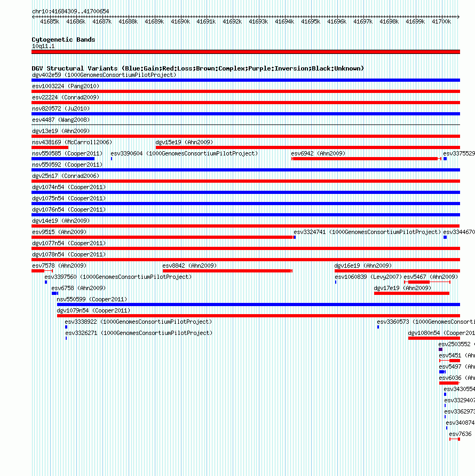The height and width of the screenshot is (476, 475).
Task: Click the dgv1075n54 (Cooper2011) label
Action: [x=69, y=198]
